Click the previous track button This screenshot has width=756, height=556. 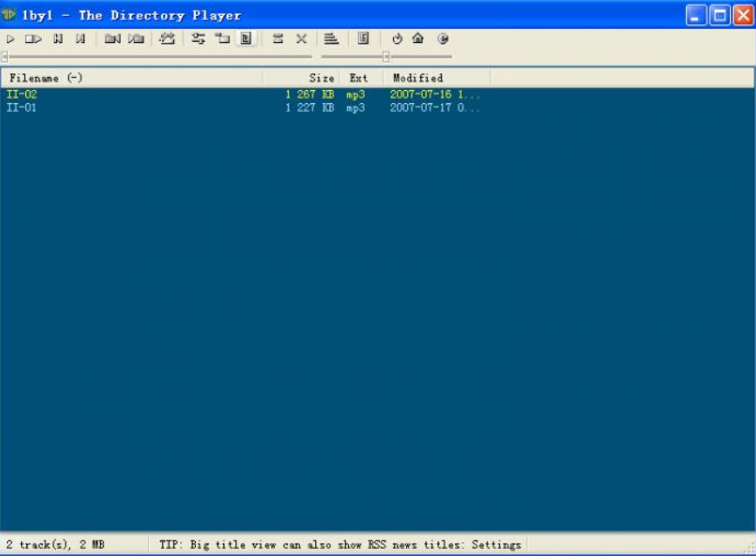[x=58, y=38]
